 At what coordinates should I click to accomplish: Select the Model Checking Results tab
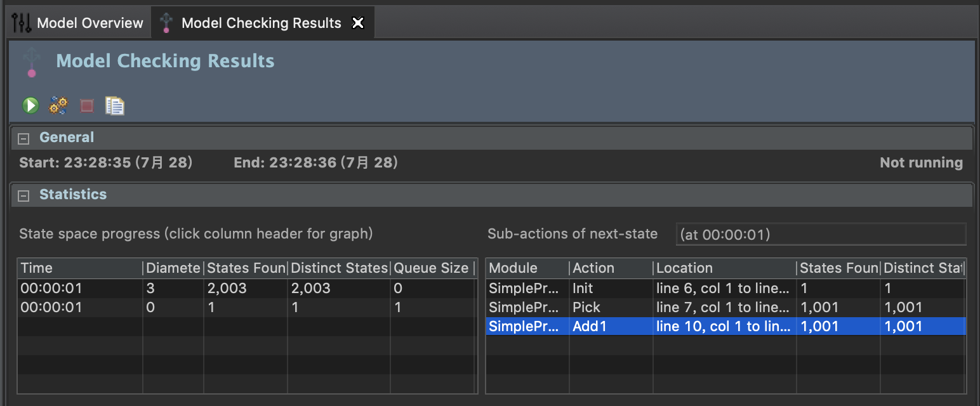(262, 23)
